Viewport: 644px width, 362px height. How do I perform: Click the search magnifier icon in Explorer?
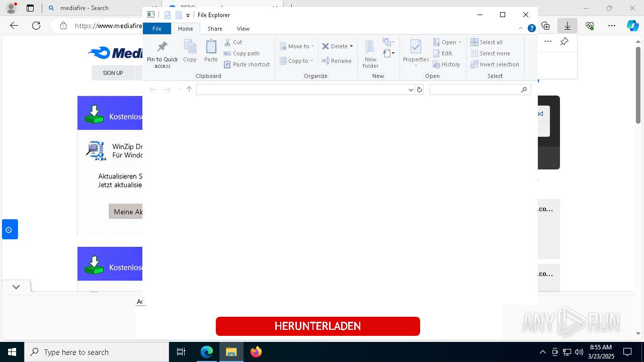524,89
